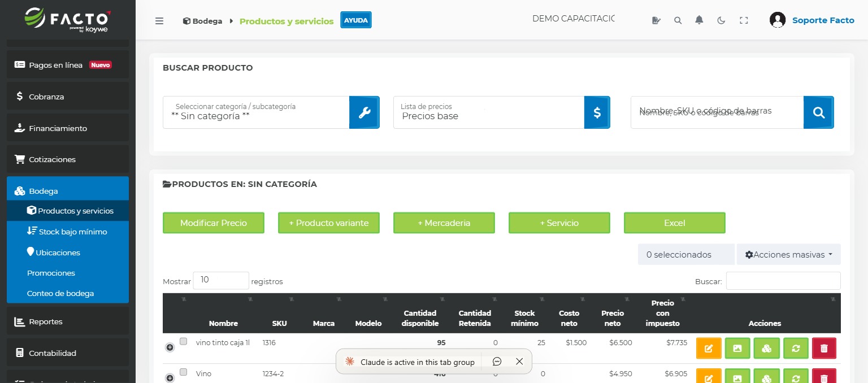868x383 pixels.
Task: Open notifications via bell icon
Action: [x=699, y=19]
